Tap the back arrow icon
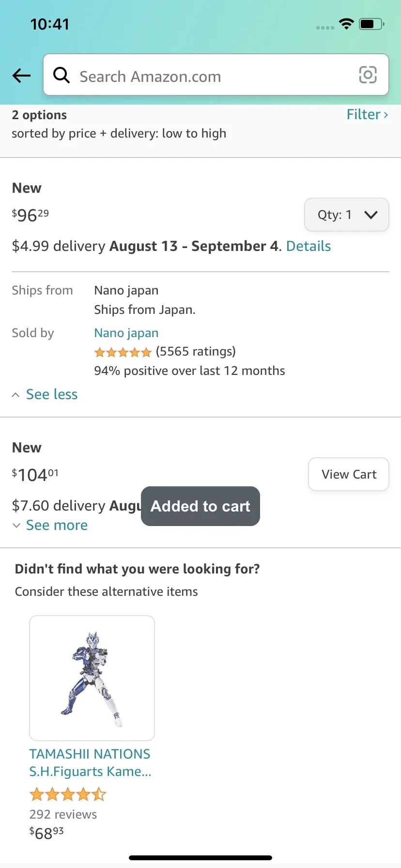This screenshot has width=401, height=868. tap(21, 76)
